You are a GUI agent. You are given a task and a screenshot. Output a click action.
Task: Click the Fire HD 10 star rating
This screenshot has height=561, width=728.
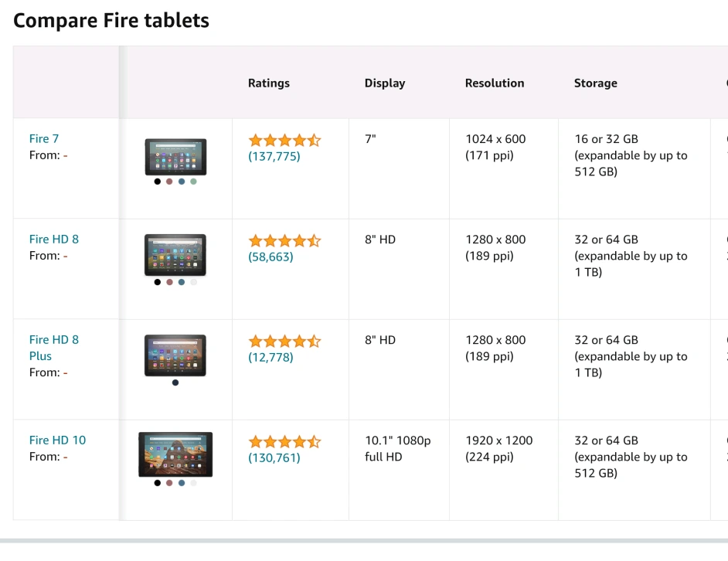284,441
